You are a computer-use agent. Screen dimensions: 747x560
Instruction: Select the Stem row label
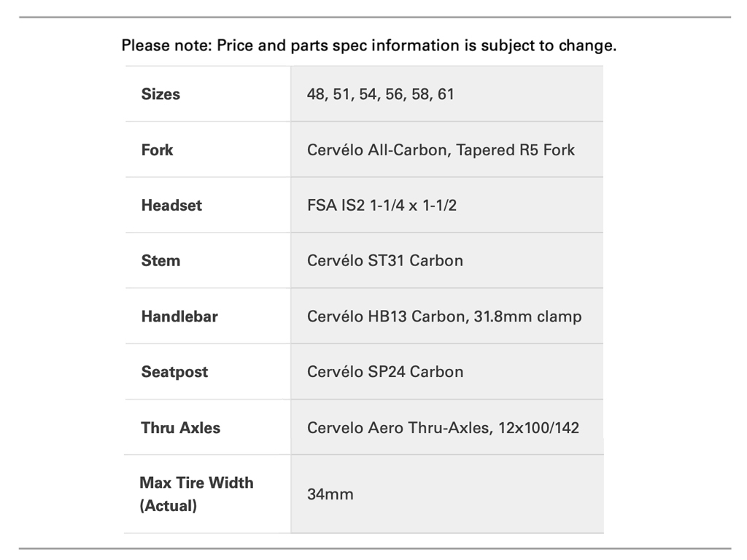(160, 260)
